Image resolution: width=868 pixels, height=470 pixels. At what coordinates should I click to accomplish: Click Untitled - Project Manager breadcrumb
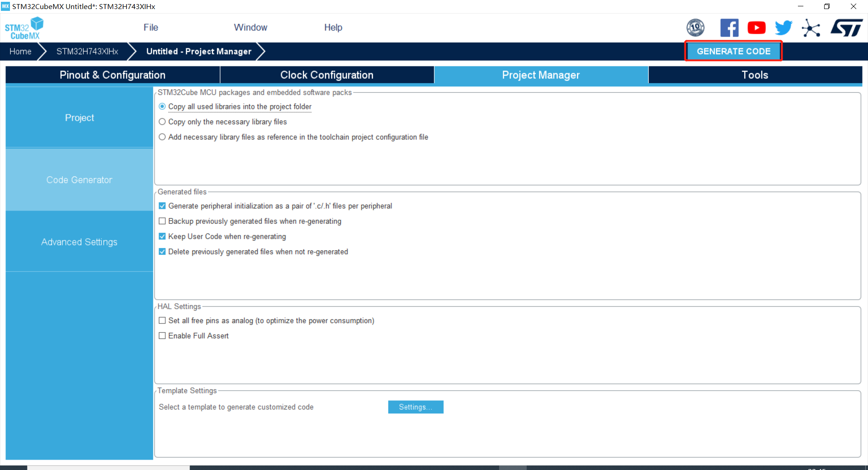pyautogui.click(x=199, y=52)
